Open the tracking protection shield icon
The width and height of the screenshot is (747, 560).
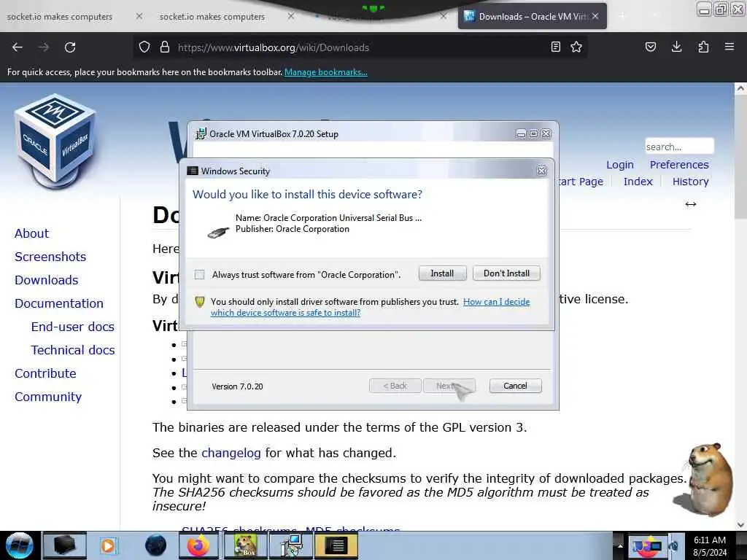[144, 47]
